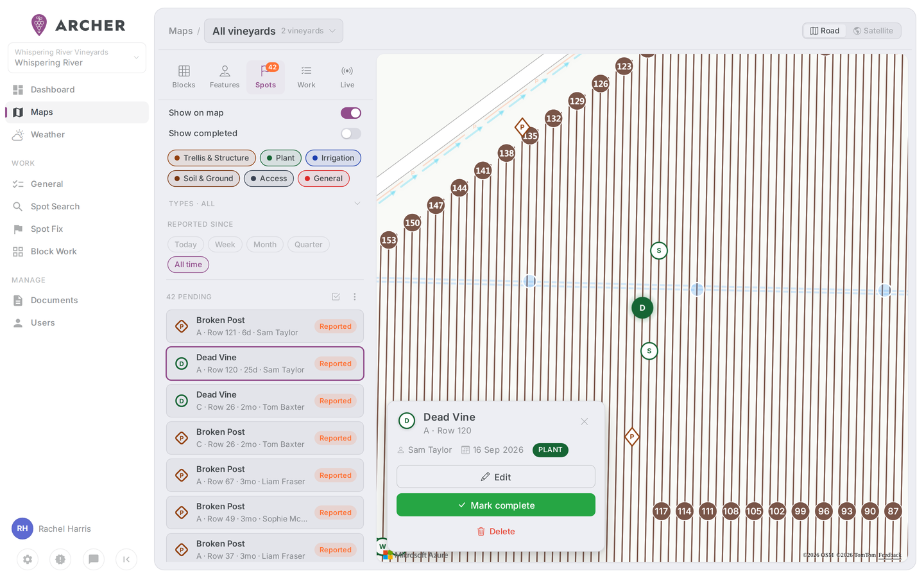924x578 pixels.
Task: Switch map to Satellite view
Action: tap(873, 31)
